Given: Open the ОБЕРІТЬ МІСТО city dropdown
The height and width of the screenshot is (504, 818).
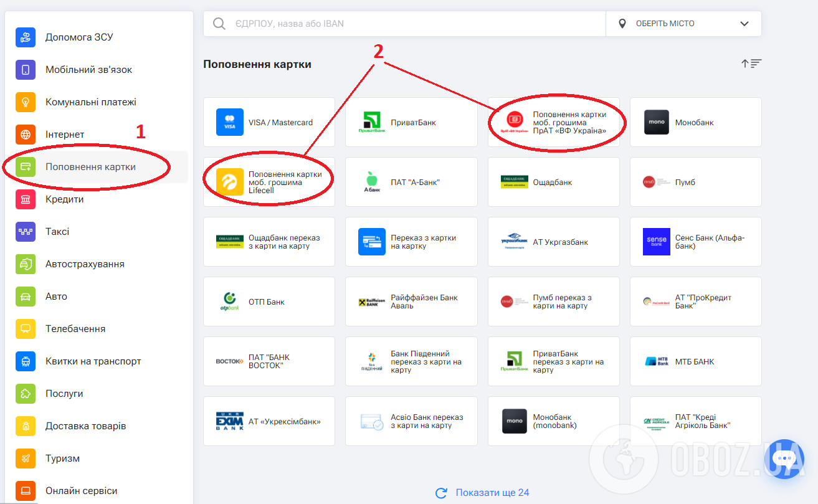Looking at the screenshot, I should pyautogui.click(x=683, y=24).
